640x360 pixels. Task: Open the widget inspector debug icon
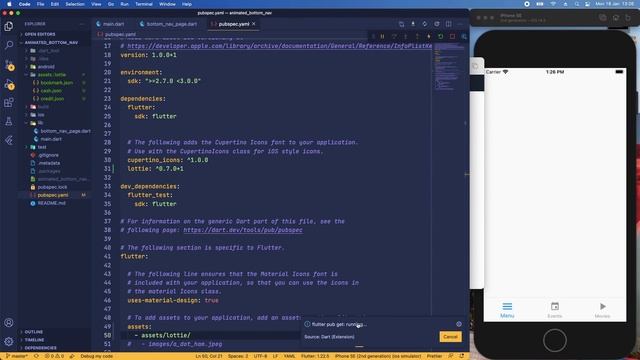coord(464,36)
